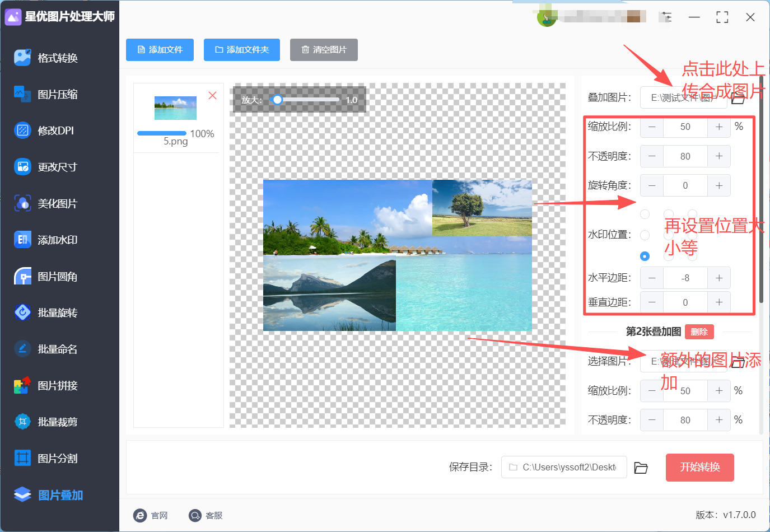Decrease the first 缩放比例 value
This screenshot has height=532, width=770.
[652, 127]
